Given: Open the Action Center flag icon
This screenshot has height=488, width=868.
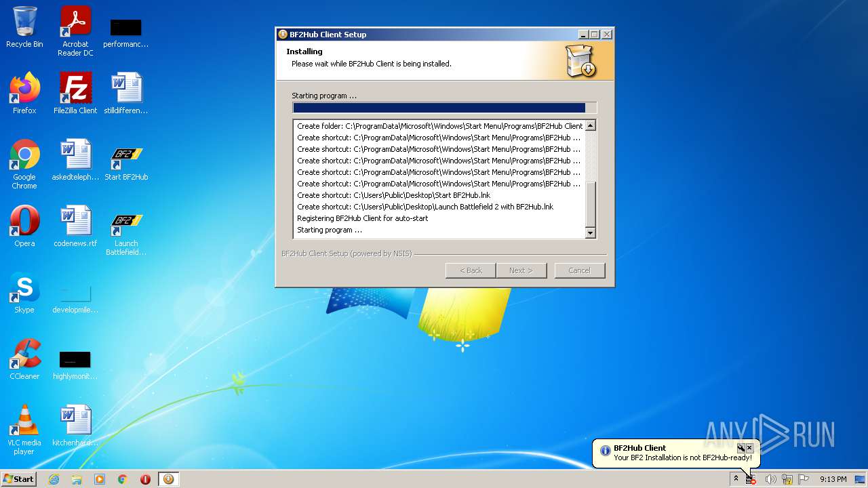Looking at the screenshot, I should (x=804, y=479).
